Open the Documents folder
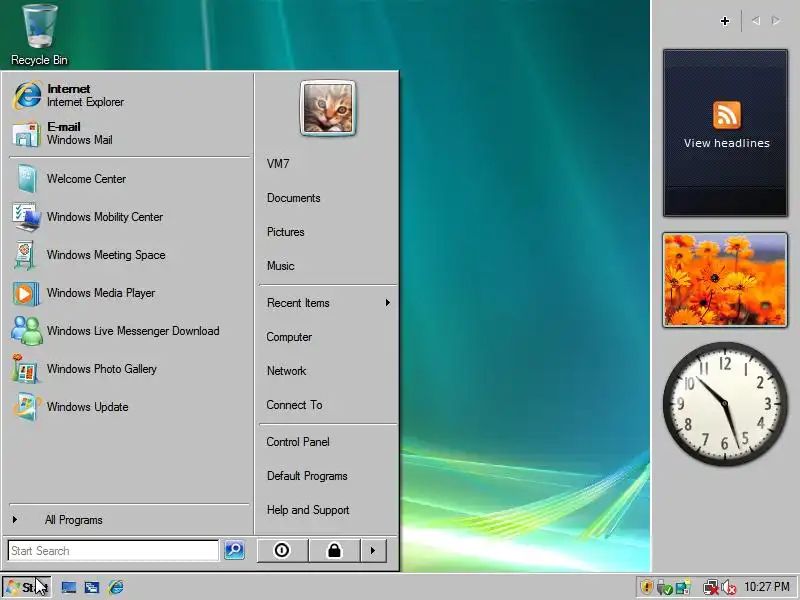This screenshot has height=600, width=800. click(328, 198)
